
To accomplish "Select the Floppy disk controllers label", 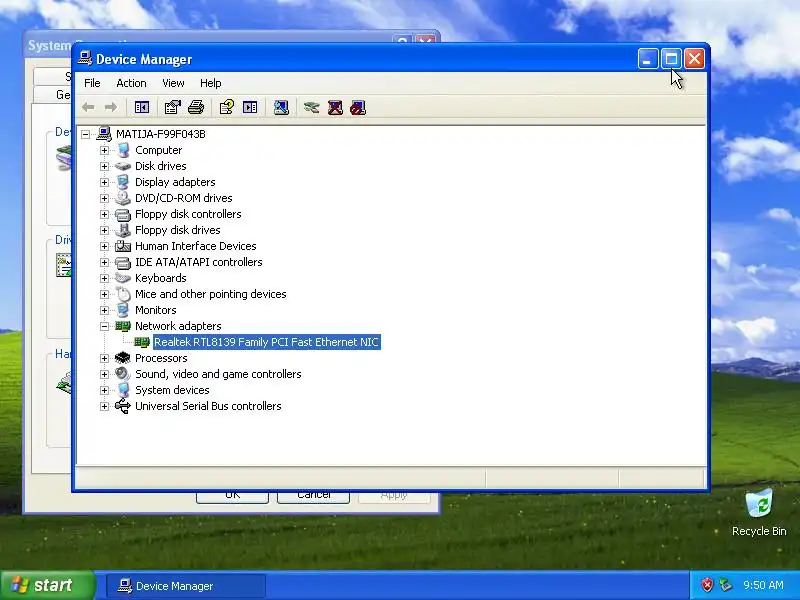I will click(188, 214).
